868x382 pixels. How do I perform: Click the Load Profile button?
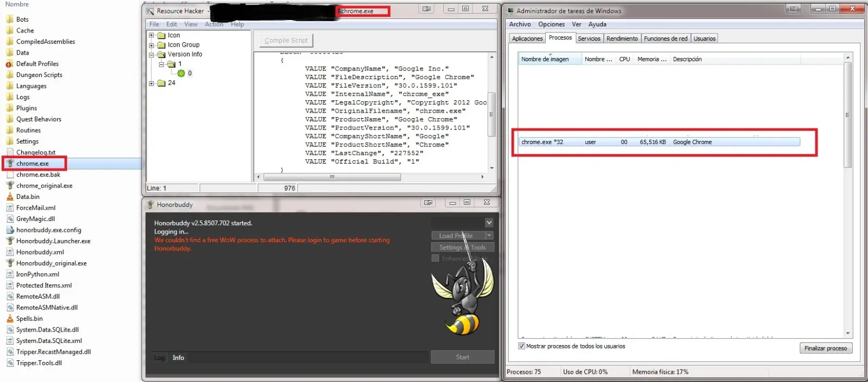(458, 236)
